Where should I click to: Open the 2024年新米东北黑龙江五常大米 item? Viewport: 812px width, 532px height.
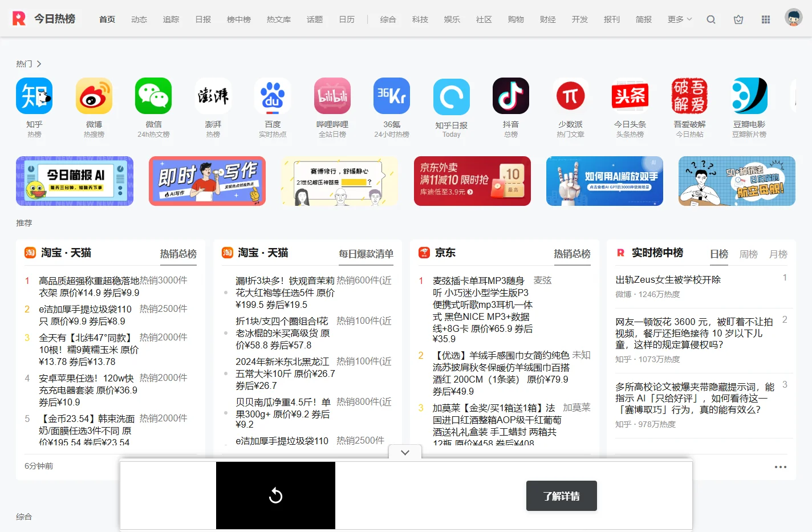coord(286,373)
